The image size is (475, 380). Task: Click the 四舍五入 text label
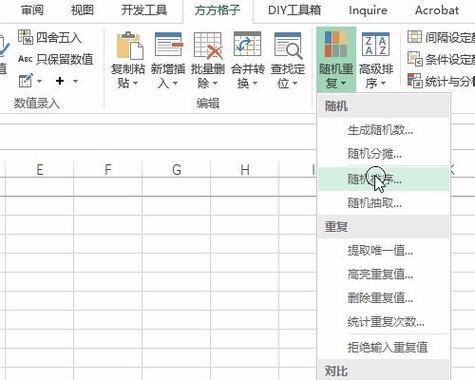[59, 37]
